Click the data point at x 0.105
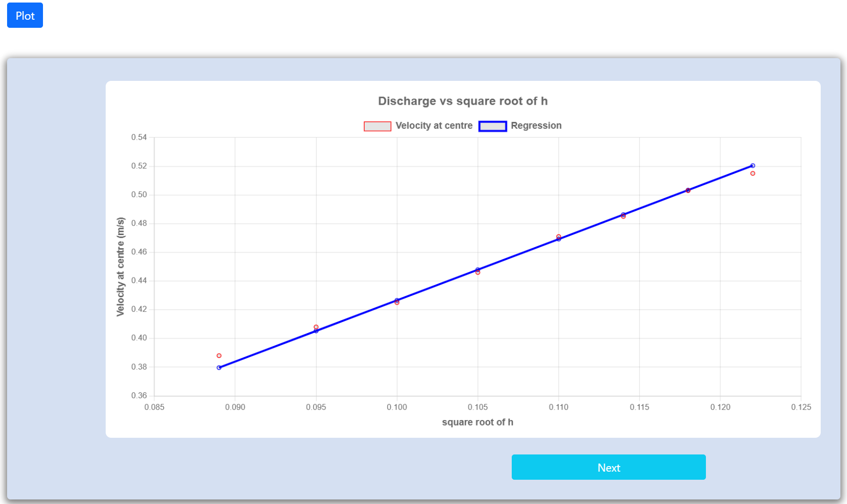This screenshot has width=847, height=504. click(x=478, y=272)
